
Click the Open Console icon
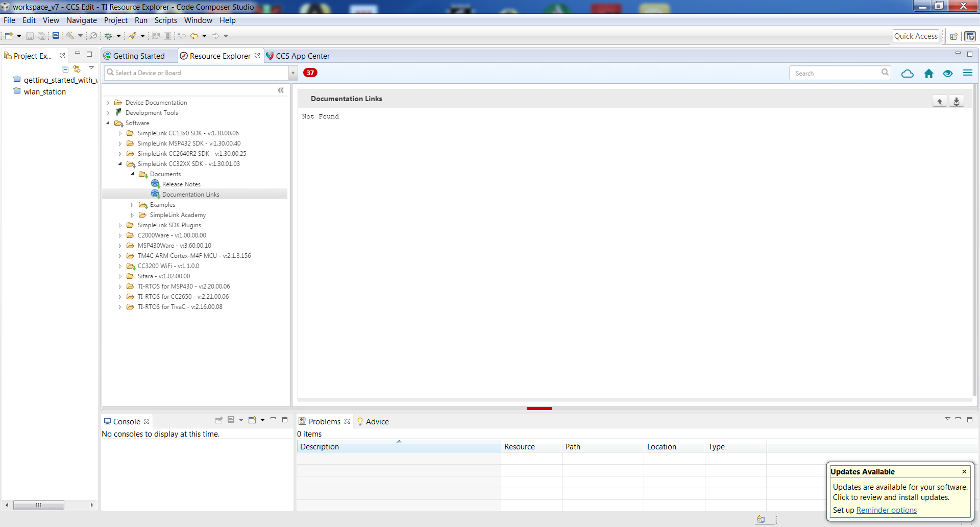(252, 420)
